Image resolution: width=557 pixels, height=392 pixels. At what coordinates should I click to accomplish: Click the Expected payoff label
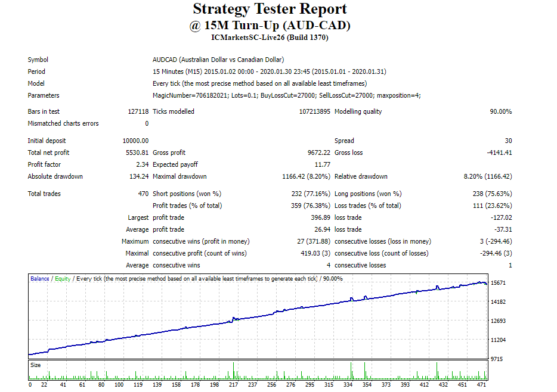(x=175, y=164)
